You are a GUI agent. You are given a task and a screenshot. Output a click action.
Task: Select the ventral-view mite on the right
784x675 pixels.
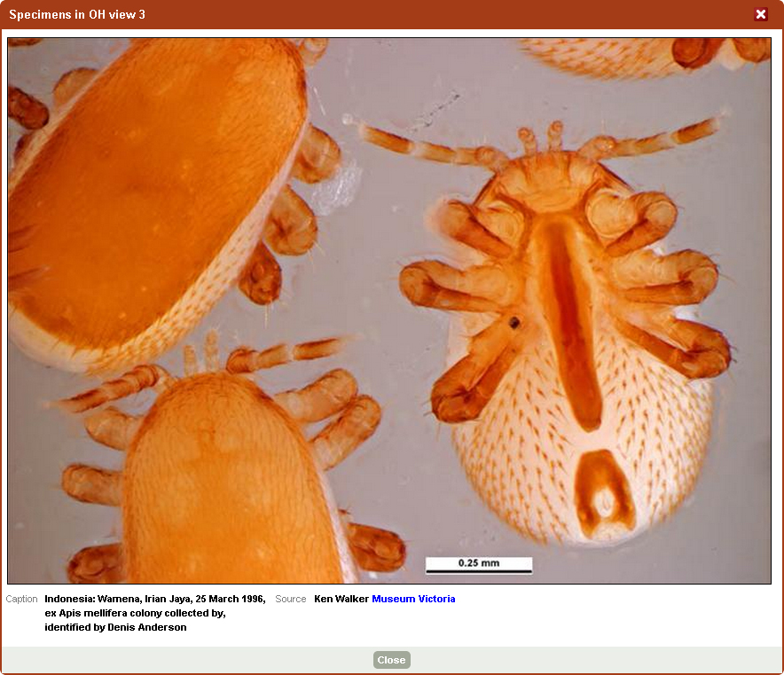pos(576,355)
